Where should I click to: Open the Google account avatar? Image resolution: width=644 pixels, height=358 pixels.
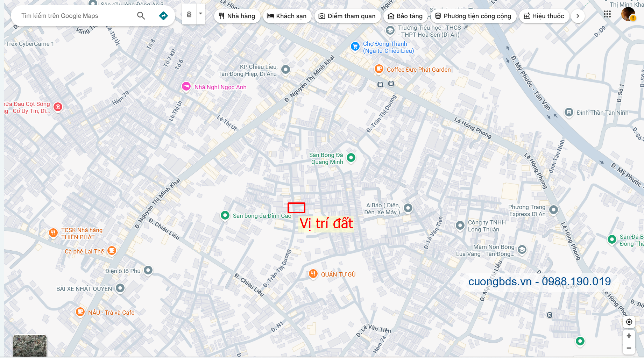(628, 14)
